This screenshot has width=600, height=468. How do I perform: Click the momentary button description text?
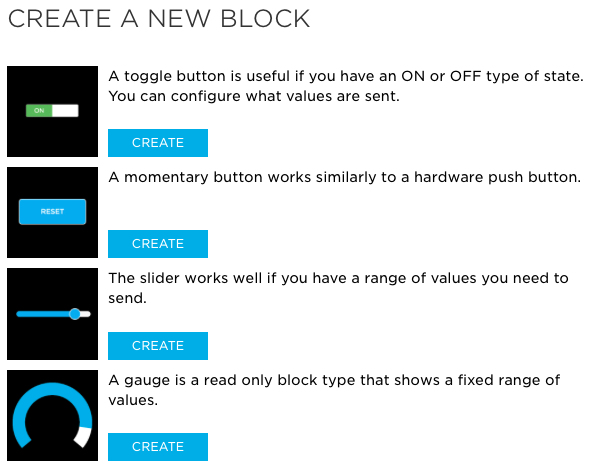coord(345,177)
